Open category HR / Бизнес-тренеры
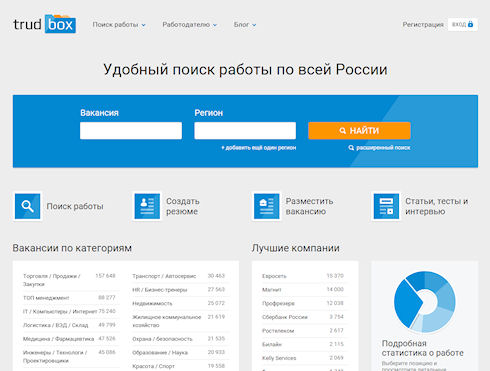The image size is (490, 371). [x=160, y=290]
